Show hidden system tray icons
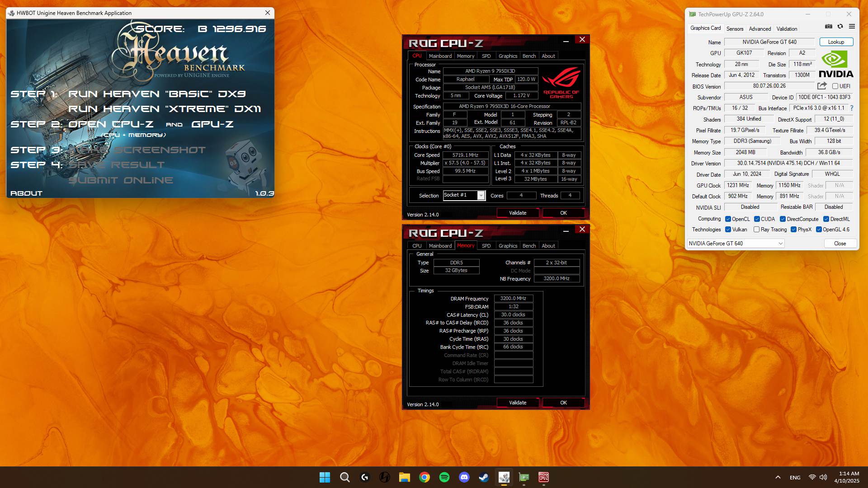 [778, 477]
